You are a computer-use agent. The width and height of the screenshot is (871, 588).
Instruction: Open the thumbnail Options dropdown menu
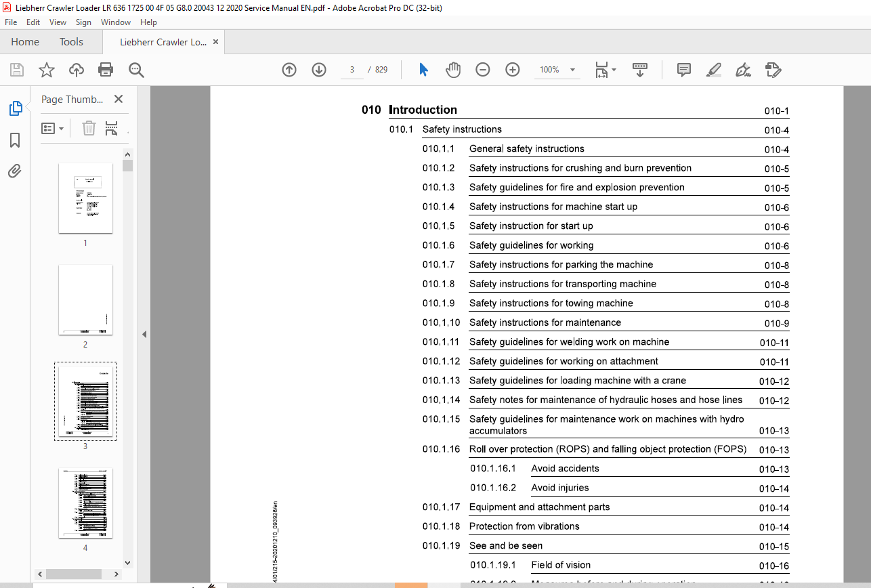point(52,128)
